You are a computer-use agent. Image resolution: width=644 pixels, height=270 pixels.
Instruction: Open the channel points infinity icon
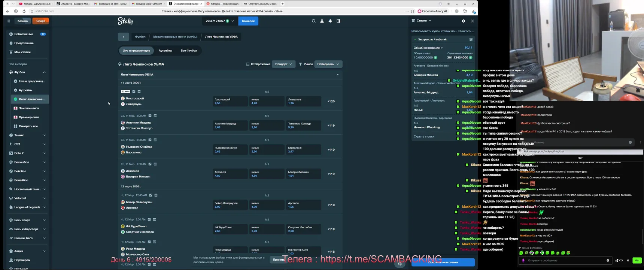pos(619,260)
